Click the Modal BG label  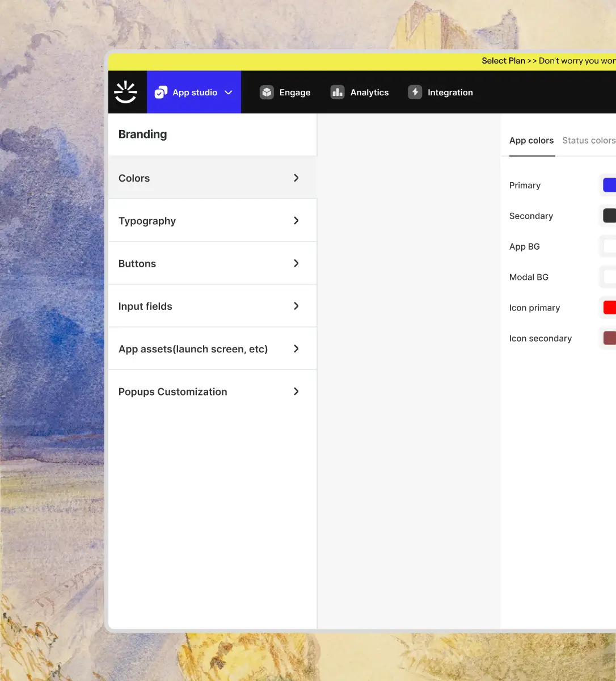point(529,277)
